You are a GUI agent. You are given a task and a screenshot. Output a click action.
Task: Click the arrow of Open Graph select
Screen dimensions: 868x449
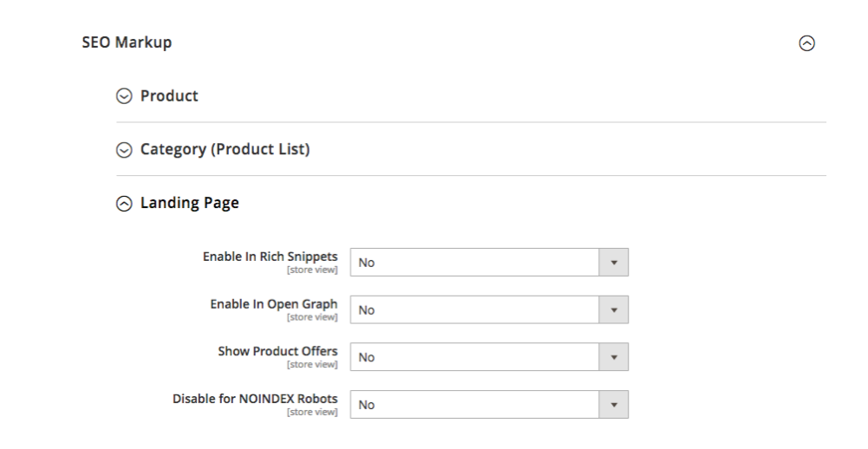[x=613, y=310]
